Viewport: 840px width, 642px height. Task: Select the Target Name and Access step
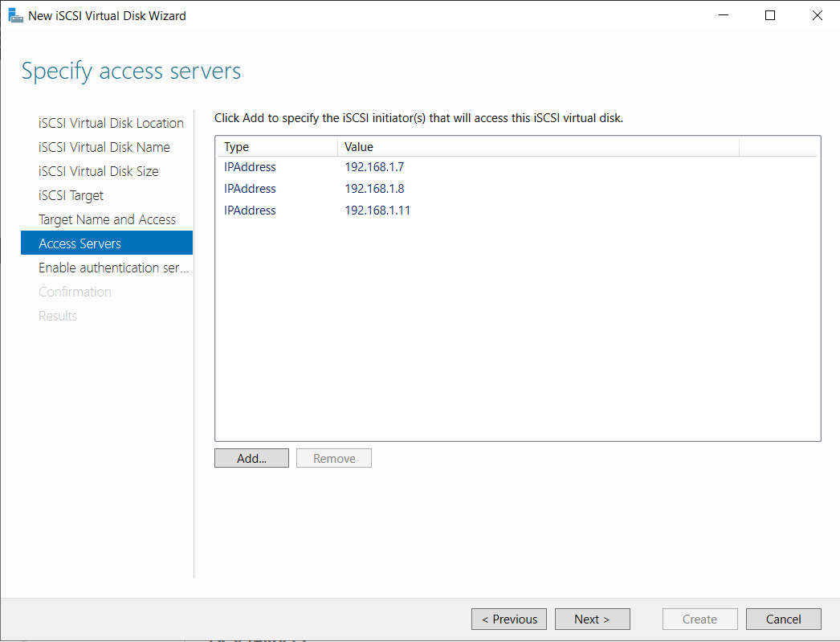coord(107,219)
